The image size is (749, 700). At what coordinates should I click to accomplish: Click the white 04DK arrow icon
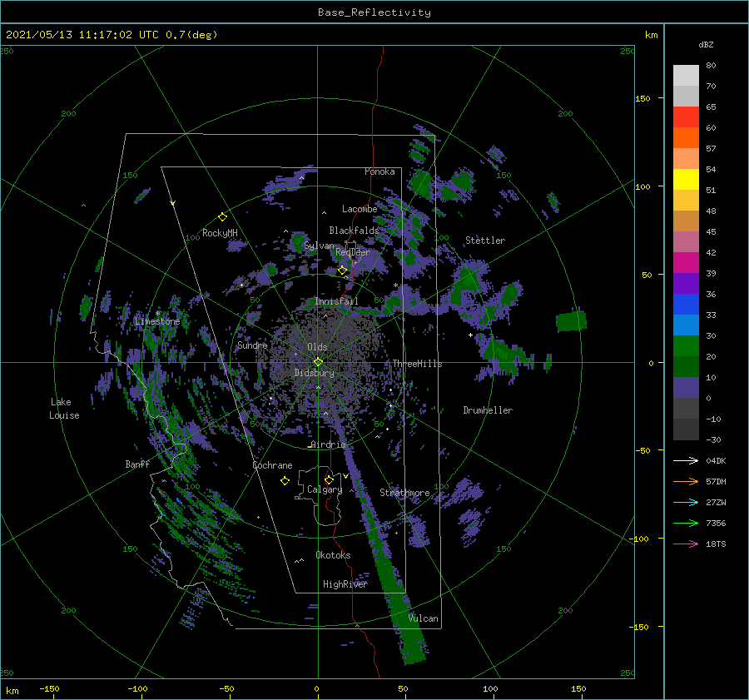[x=686, y=460]
